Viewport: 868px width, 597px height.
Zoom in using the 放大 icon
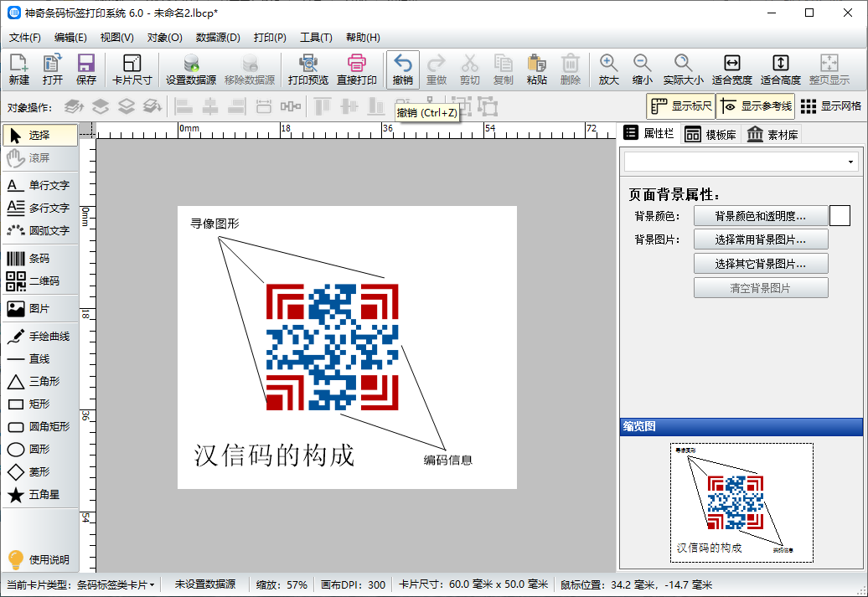608,69
